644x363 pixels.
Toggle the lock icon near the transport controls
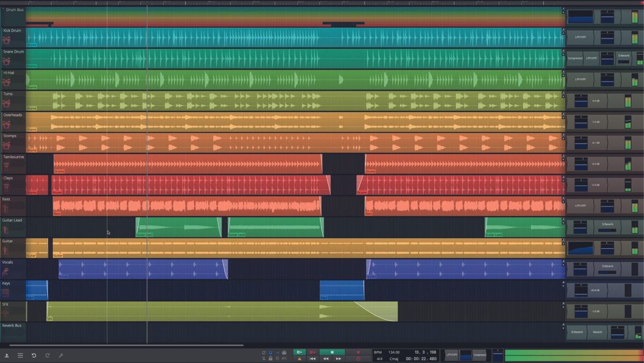270,357
